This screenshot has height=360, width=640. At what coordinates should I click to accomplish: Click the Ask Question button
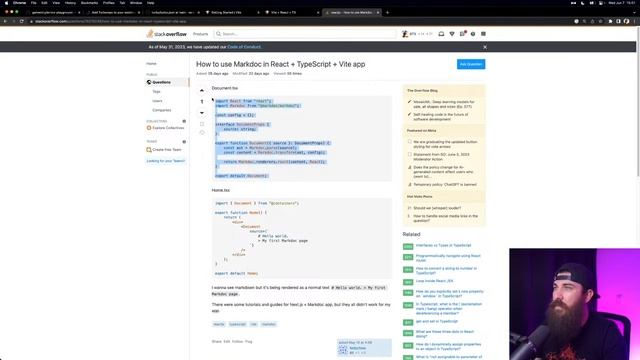(x=471, y=64)
